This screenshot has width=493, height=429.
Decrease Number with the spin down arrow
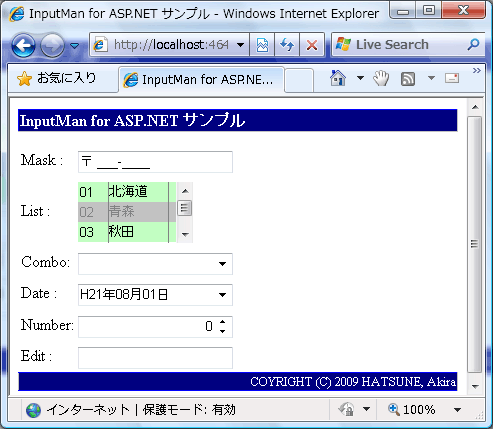222,331
